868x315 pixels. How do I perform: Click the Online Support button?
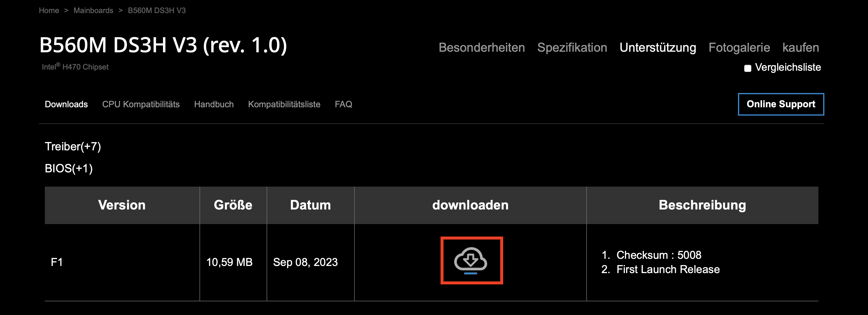pos(781,104)
